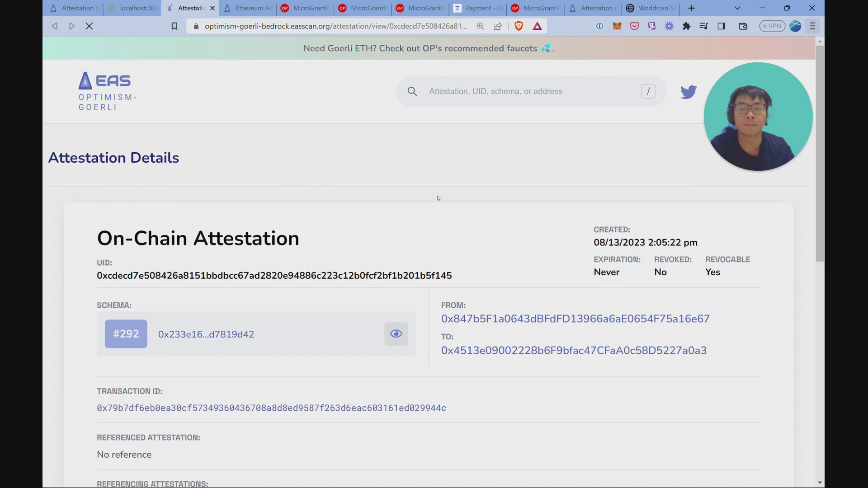Screen dimensions: 868x488
Task: Open the Brave hamburger main menu
Action: (812, 26)
